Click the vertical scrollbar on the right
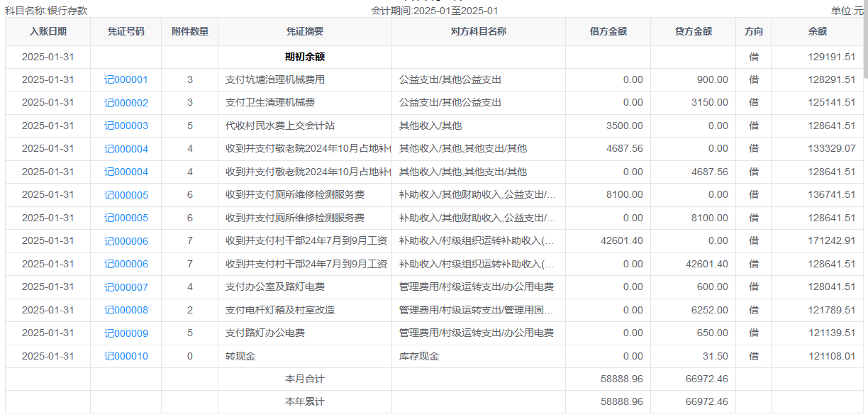Viewport: 868px width, 417px height. click(865, 43)
